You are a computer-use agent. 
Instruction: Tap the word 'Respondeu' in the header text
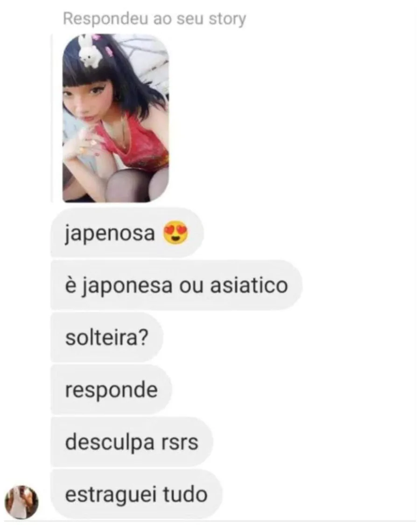tap(106, 20)
